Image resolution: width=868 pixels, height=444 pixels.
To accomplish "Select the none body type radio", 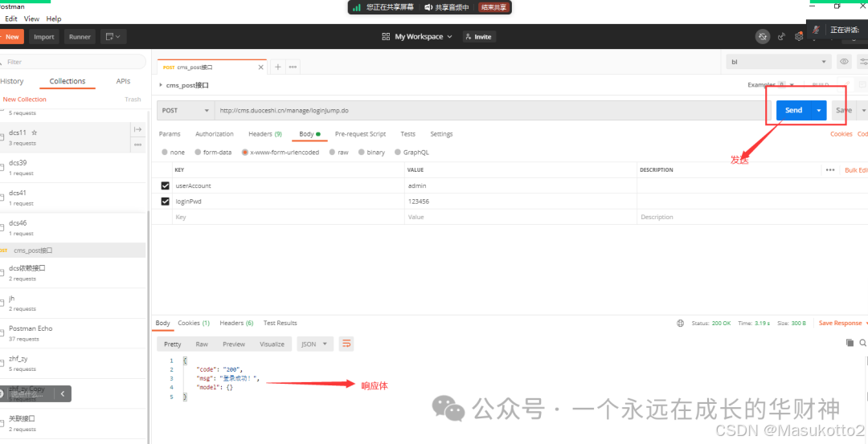I will coord(165,152).
